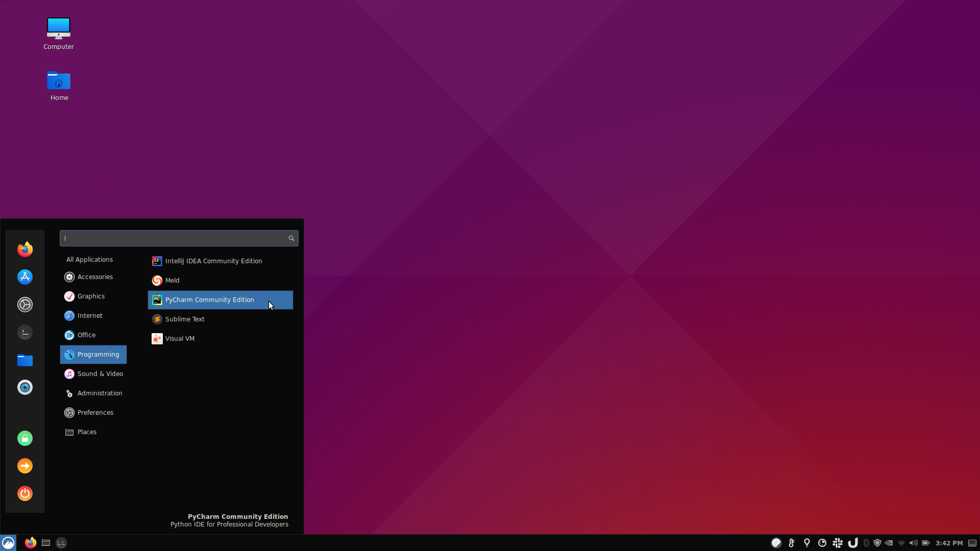Viewport: 980px width, 551px height.
Task: Open the Wi-Fi network applet
Action: click(x=901, y=543)
